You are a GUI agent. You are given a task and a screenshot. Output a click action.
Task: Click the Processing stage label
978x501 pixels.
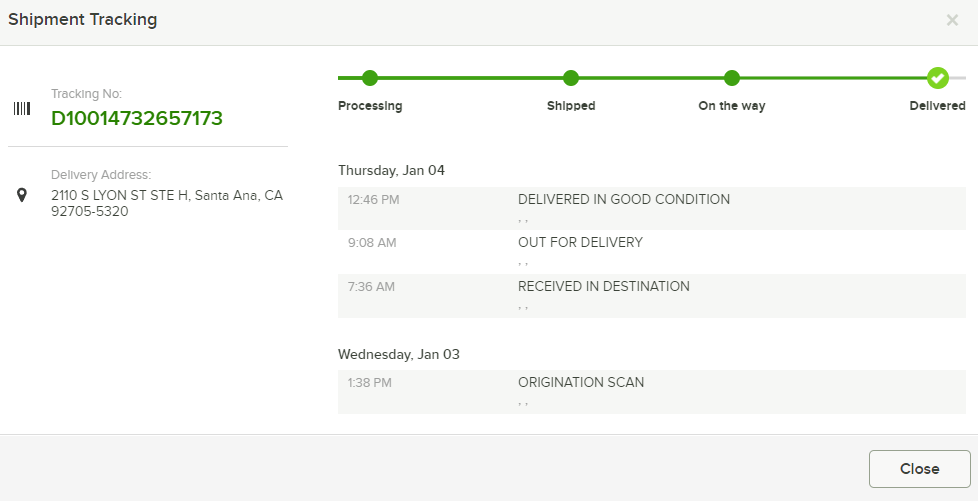(x=370, y=106)
